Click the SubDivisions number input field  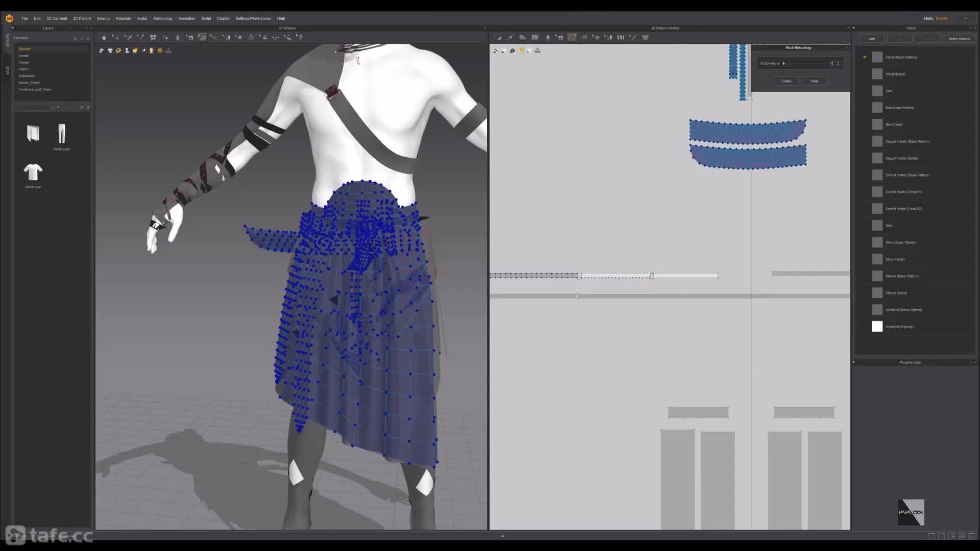[x=832, y=63]
